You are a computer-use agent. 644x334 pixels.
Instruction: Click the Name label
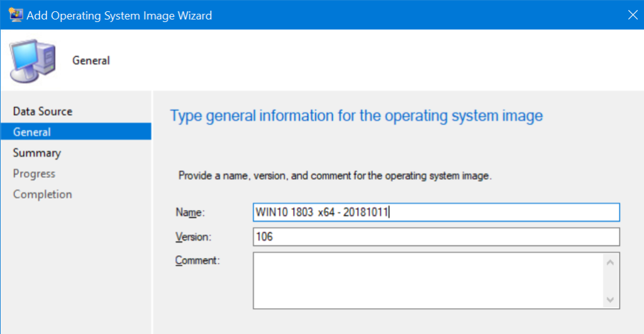(190, 213)
